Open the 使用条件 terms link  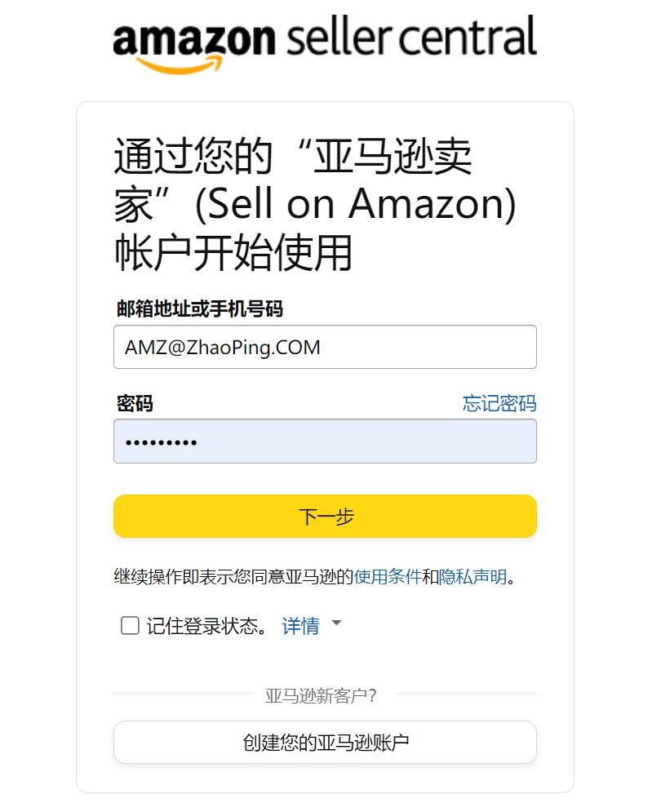388,576
